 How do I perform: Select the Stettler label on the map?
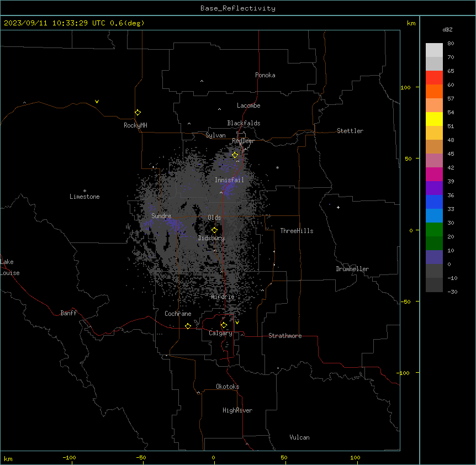pos(350,131)
